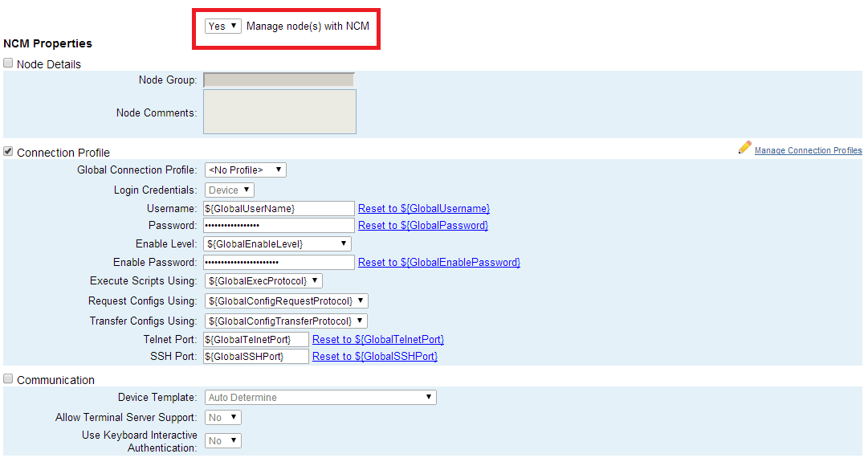
Task: Click Reset to ${GlobalPassword} link
Action: coord(423,226)
